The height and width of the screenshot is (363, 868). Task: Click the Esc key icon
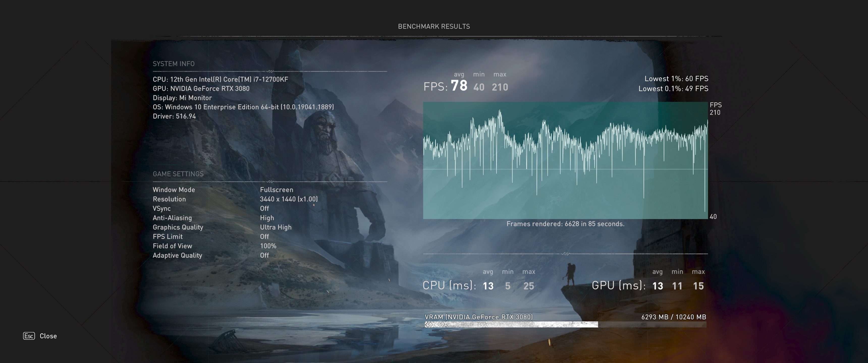(x=29, y=336)
